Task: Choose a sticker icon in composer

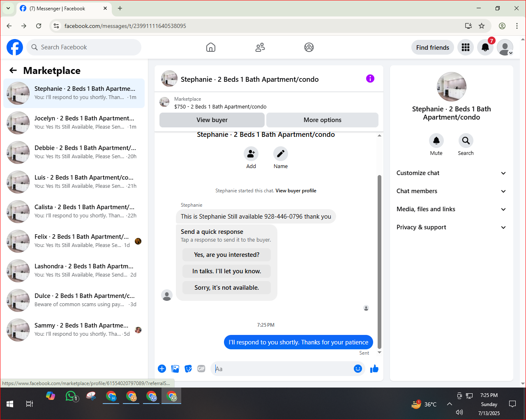Action: click(188, 369)
